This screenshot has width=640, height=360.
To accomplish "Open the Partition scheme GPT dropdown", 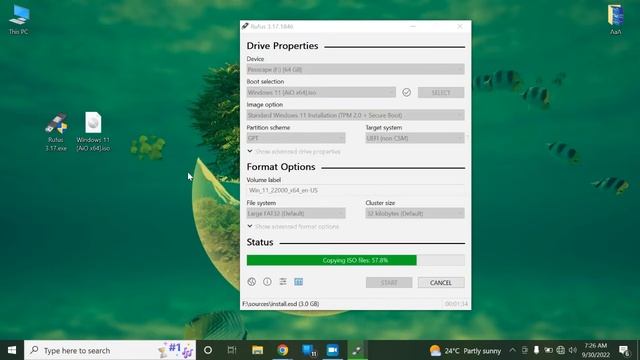I will (296, 138).
